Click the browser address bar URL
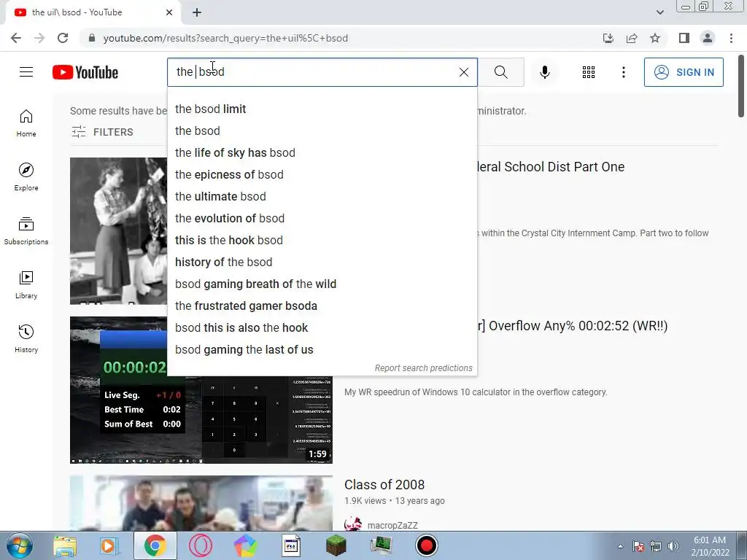 tap(225, 38)
